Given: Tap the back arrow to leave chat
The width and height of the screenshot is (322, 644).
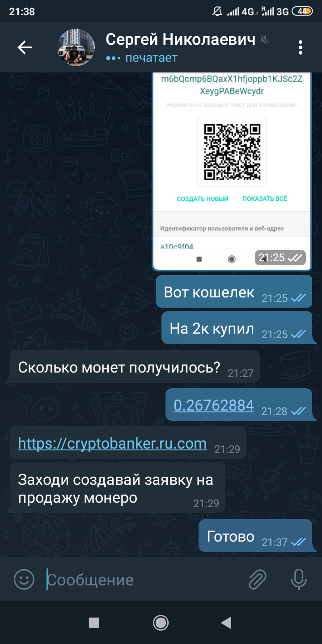Looking at the screenshot, I should point(25,47).
